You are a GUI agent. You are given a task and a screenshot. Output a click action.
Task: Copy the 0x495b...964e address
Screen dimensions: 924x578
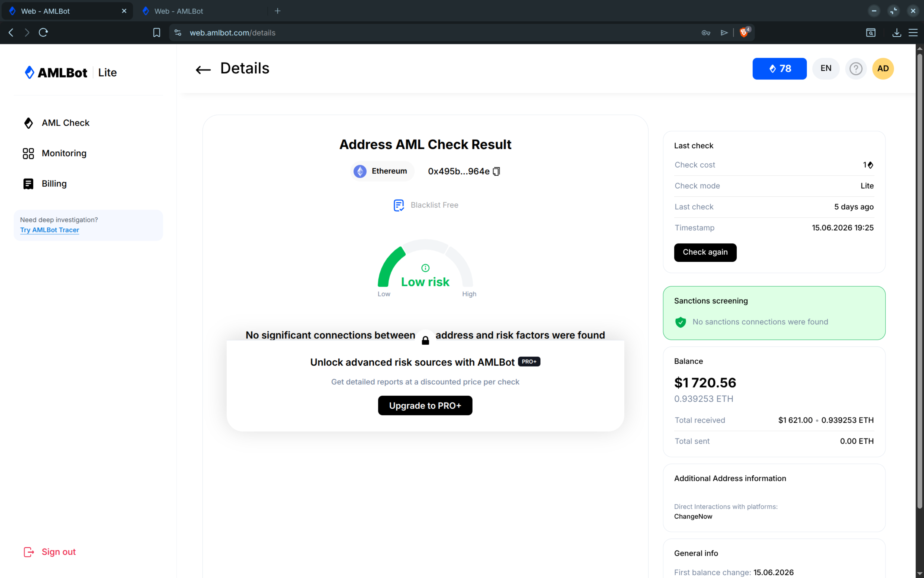click(496, 171)
